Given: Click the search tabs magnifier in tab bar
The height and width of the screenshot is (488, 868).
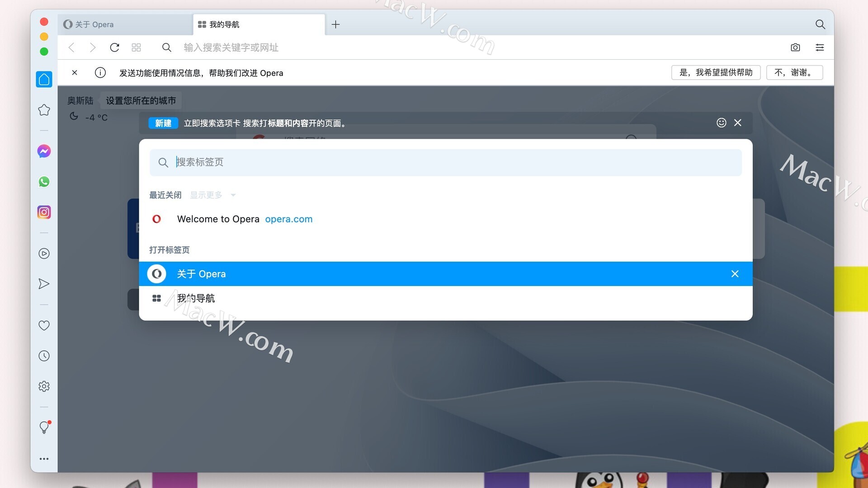Looking at the screenshot, I should pos(820,24).
